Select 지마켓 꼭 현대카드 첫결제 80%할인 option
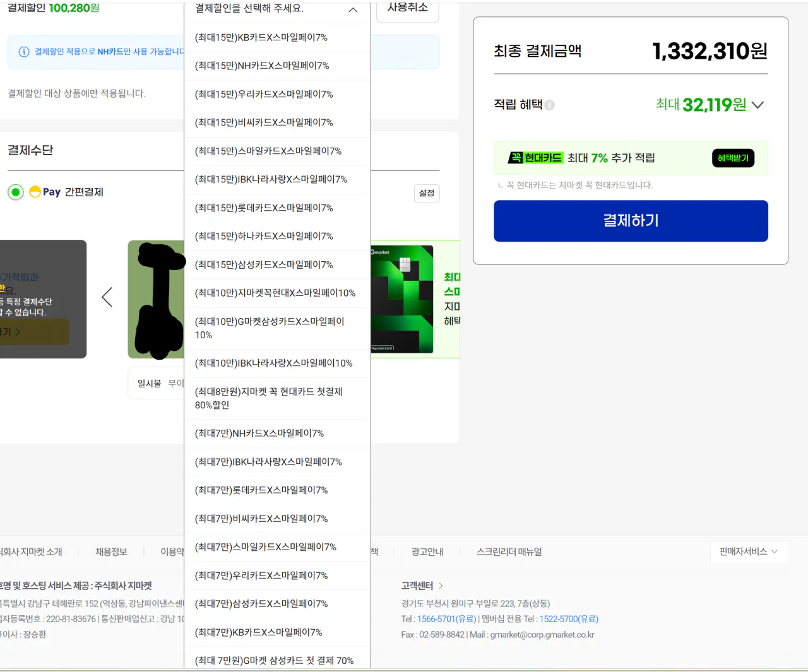Viewport: 808px width, 672px height. pyautogui.click(x=277, y=398)
